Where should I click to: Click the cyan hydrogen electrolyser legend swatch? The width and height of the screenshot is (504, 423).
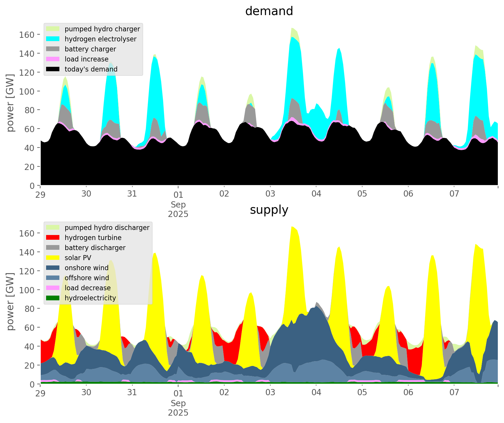(x=53, y=39)
